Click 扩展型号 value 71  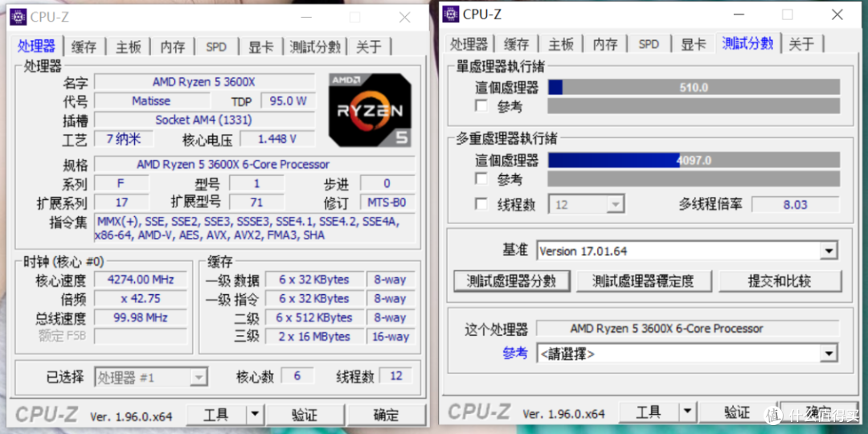pyautogui.click(x=256, y=202)
